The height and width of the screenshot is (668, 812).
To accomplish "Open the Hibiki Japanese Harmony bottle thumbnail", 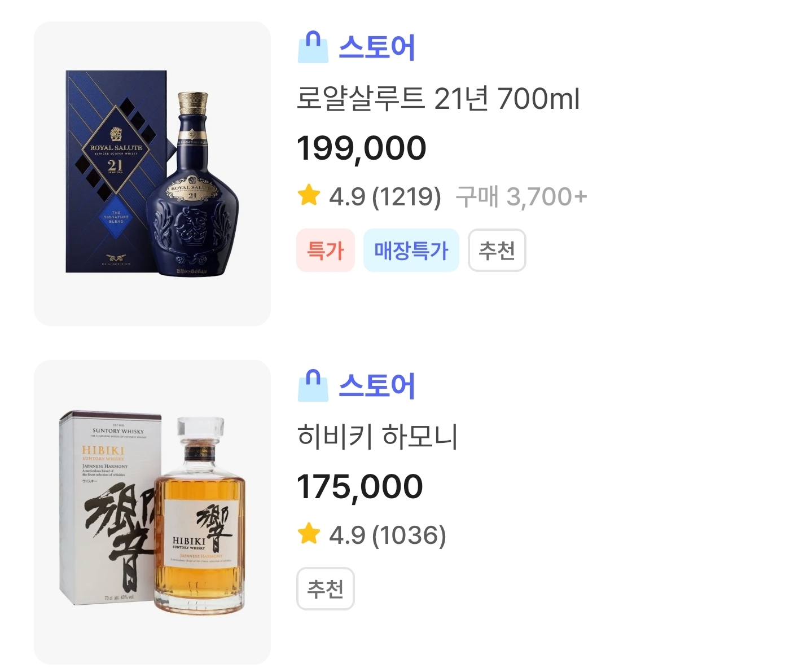I will (x=152, y=512).
